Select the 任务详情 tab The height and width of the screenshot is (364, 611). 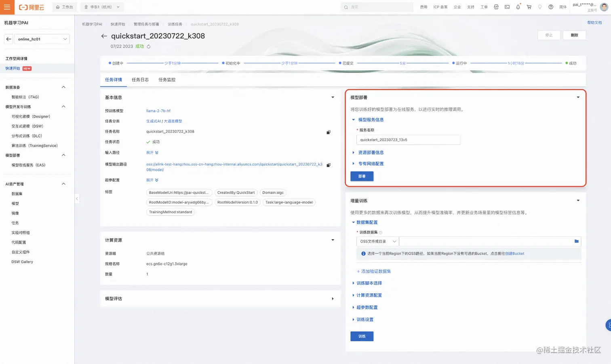(114, 80)
